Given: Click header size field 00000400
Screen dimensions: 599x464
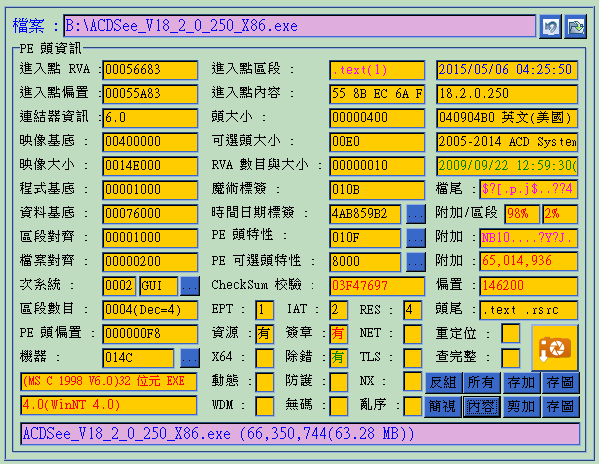Looking at the screenshot, I should point(377,118).
